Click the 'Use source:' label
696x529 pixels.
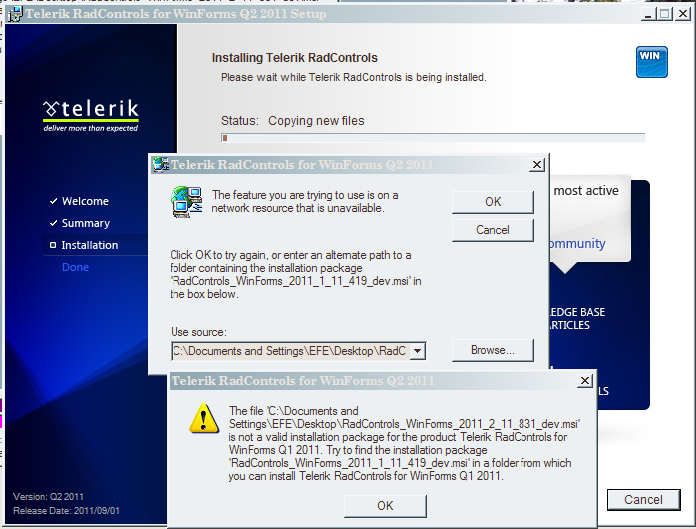(x=199, y=332)
